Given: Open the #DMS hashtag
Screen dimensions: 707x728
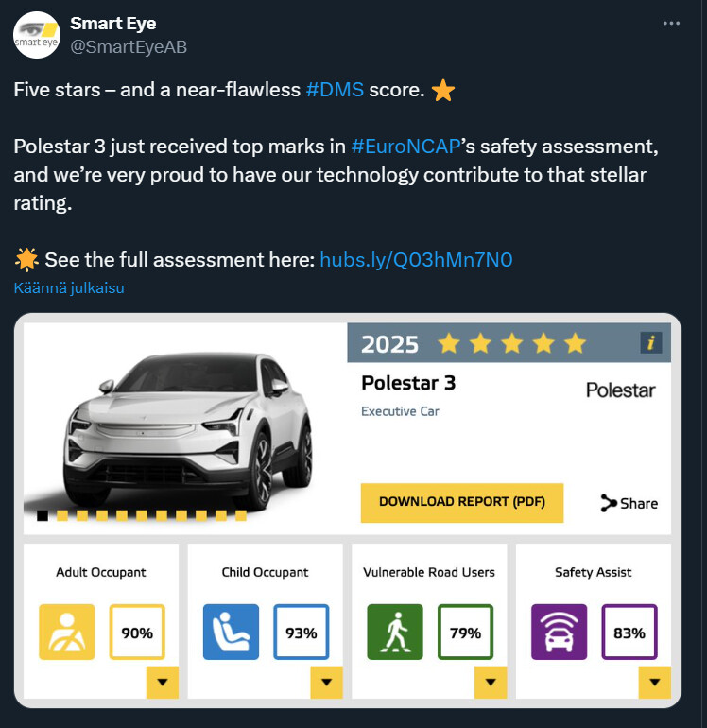Looking at the screenshot, I should 335,90.
